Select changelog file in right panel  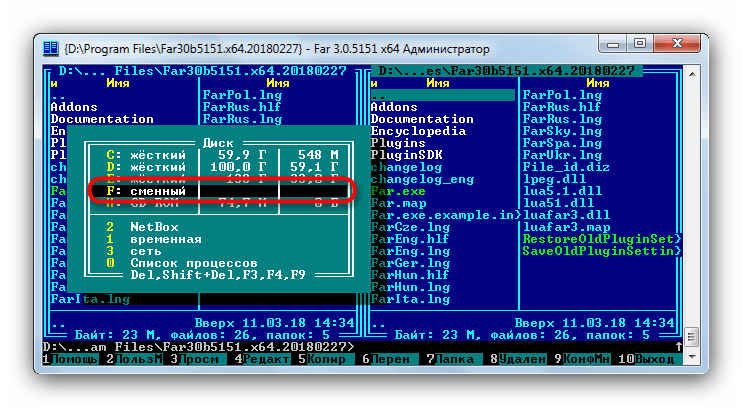406,167
